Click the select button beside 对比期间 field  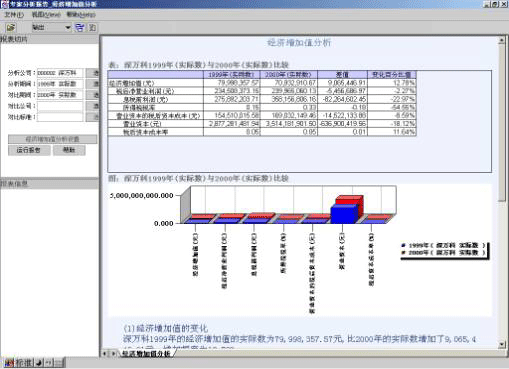click(93, 95)
